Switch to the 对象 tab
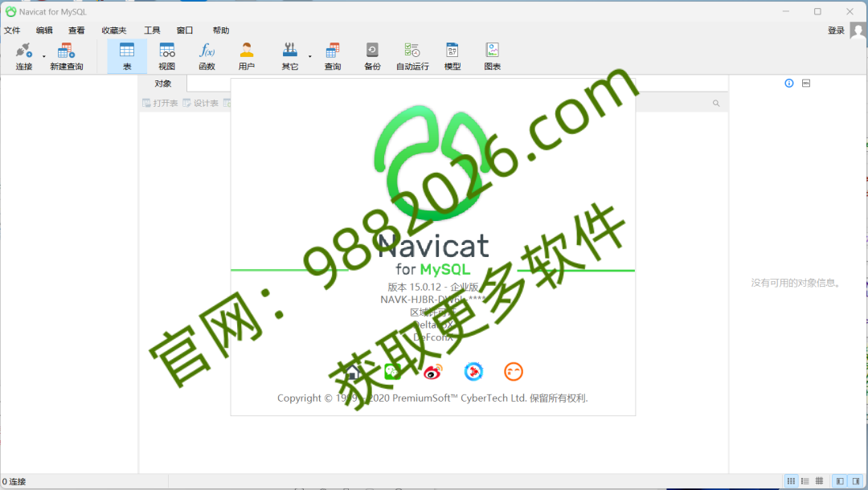The height and width of the screenshot is (490, 868). click(x=162, y=84)
